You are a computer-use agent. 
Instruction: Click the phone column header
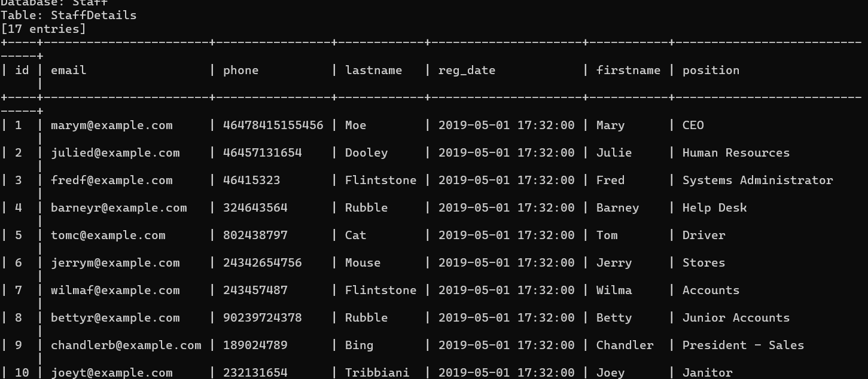[240, 71]
